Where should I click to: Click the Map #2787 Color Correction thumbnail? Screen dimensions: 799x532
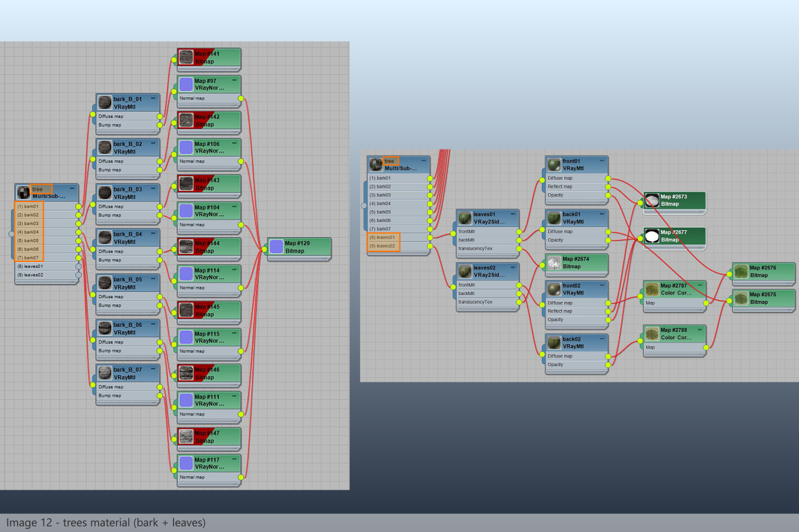(652, 289)
